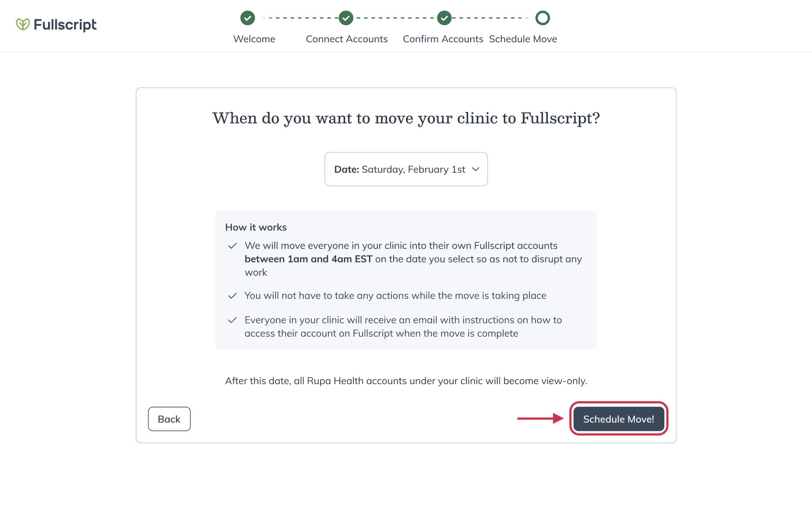Click the Connect Accounts stepper label
Viewport: 812px width, 512px height.
tap(346, 39)
